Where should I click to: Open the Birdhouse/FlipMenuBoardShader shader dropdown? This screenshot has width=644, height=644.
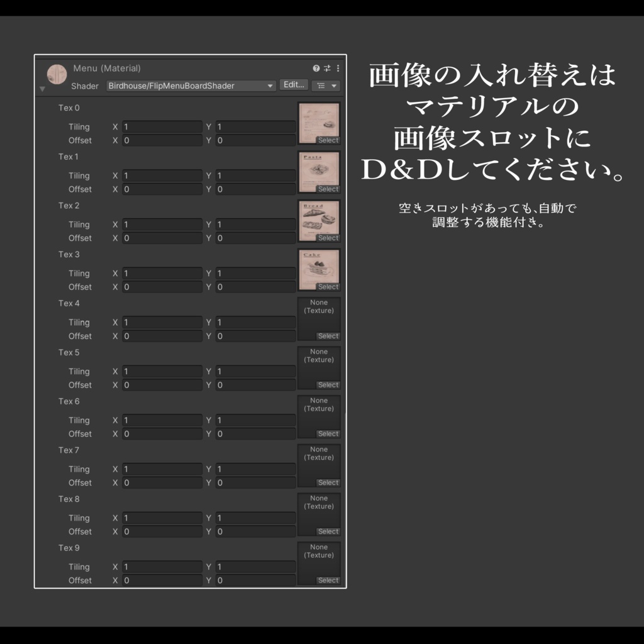tap(189, 86)
